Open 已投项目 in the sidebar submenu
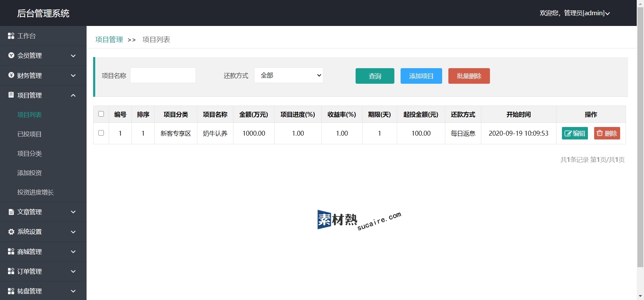Screen dimensions: 644x300 (29, 134)
